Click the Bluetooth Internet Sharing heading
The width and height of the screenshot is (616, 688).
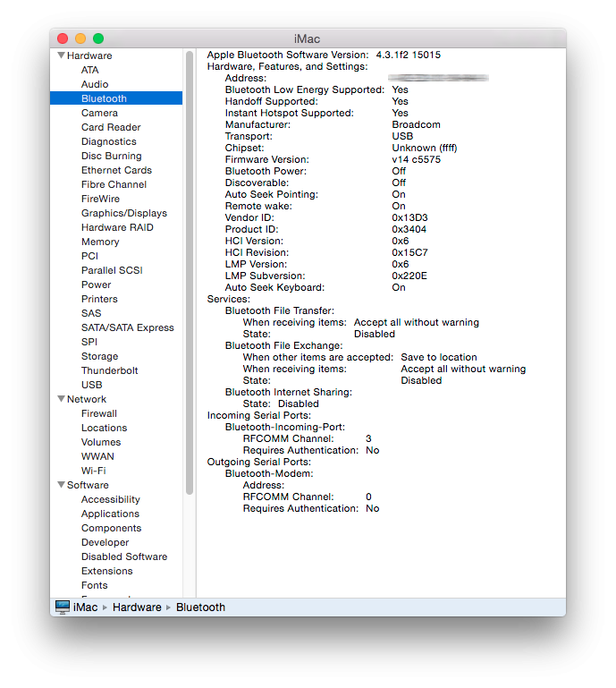point(289,392)
